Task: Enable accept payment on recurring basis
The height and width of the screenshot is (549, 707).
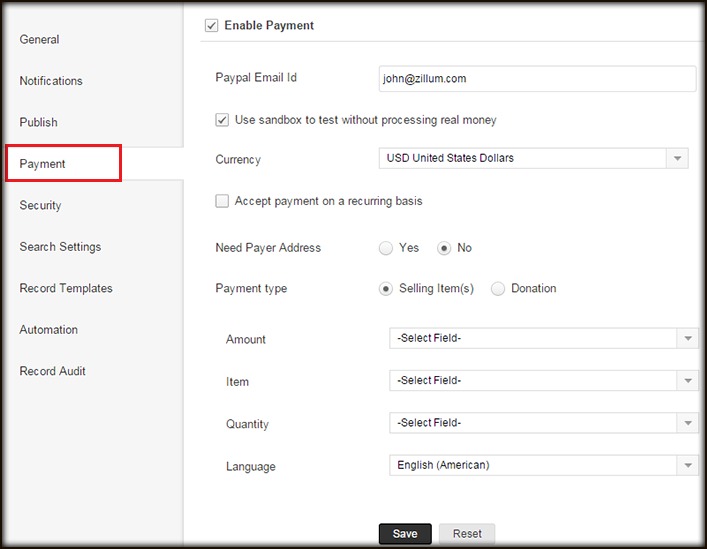Action: (222, 201)
